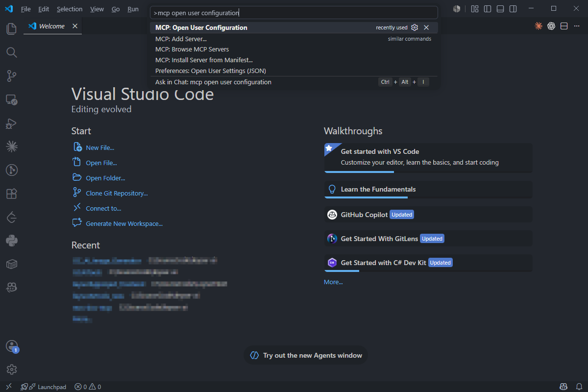The width and height of the screenshot is (588, 392).
Task: Open the Remote Explorer view
Action: (11, 100)
